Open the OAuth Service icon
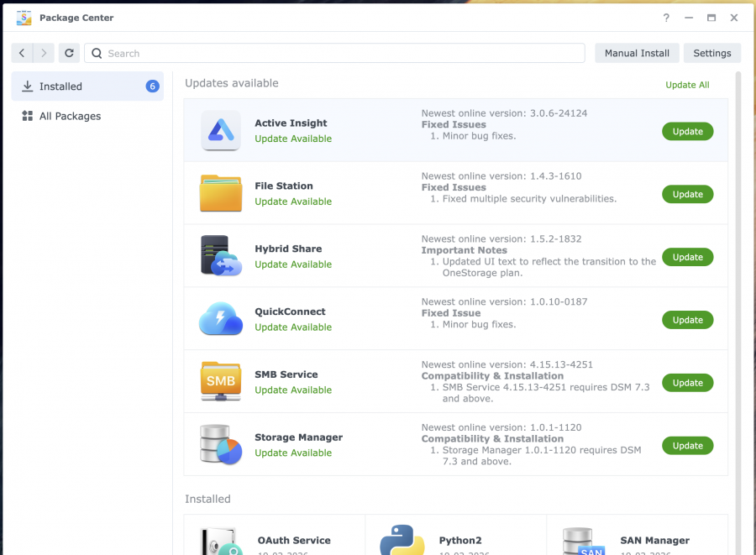 (x=221, y=541)
